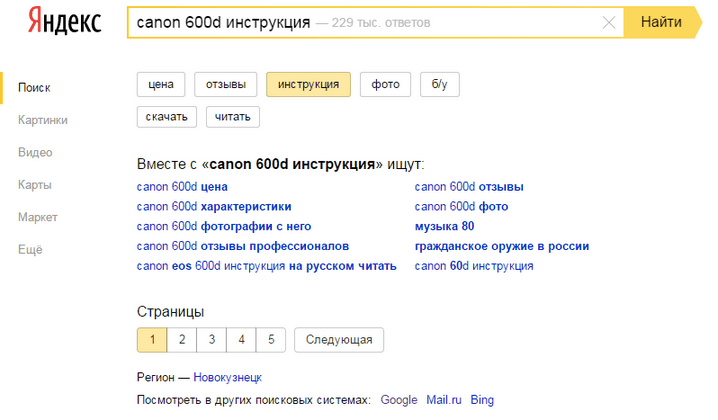Viewport: 718px width, 420px height.
Task: Click the Найти search button
Action: [662, 22]
